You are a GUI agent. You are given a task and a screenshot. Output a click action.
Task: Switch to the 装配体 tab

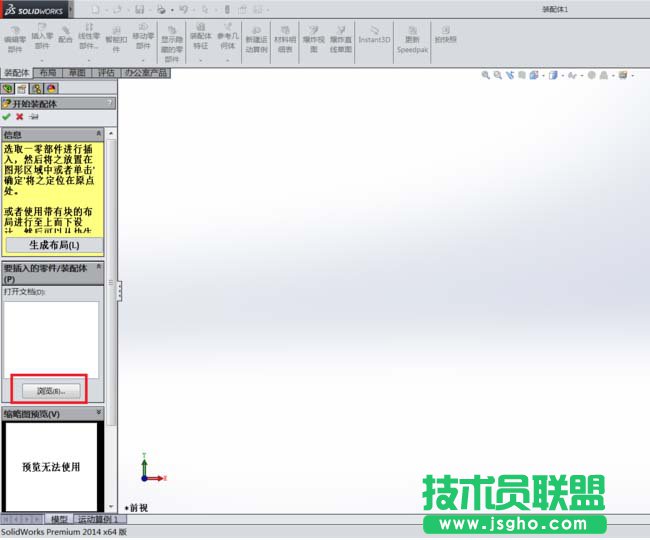pos(16,73)
